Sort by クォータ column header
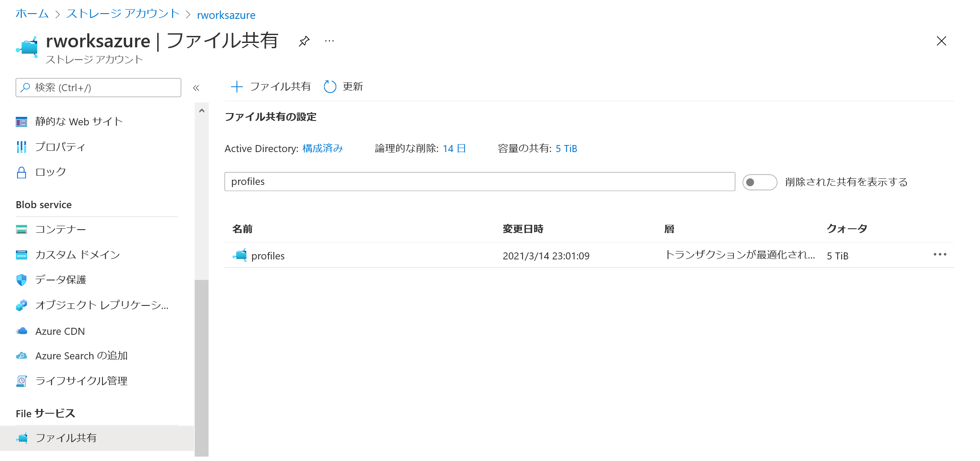Screen dimensions: 980x461 point(847,229)
